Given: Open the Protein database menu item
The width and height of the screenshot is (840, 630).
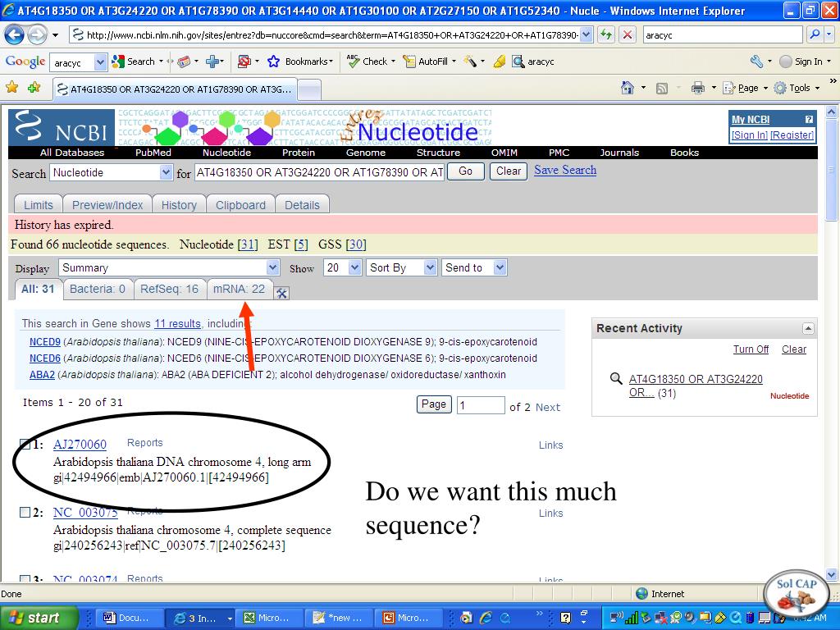Looking at the screenshot, I should (x=299, y=153).
